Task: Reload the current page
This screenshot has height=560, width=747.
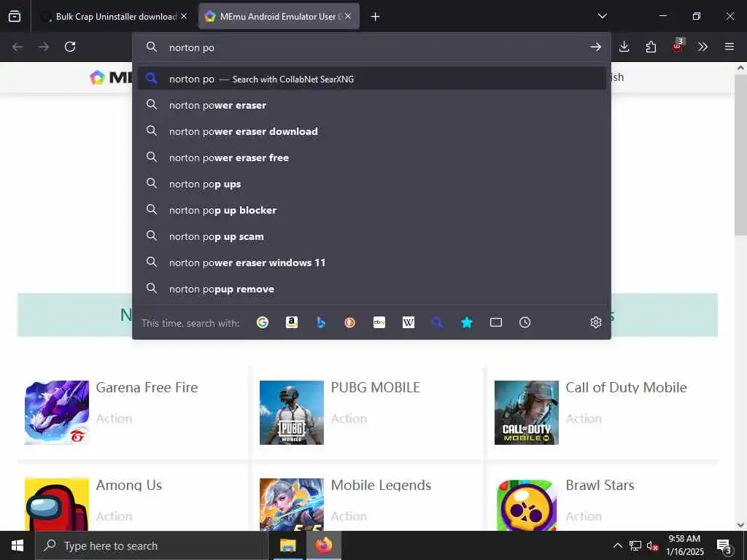Action: [70, 47]
